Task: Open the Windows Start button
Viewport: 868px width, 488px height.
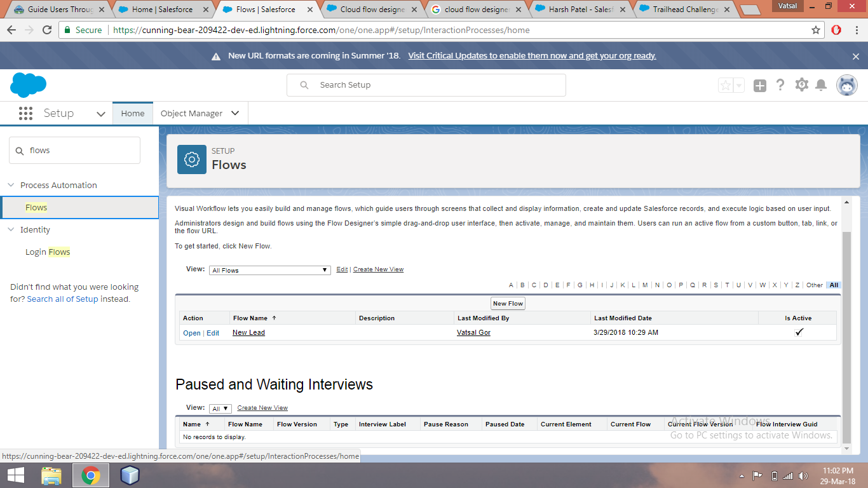Action: (x=15, y=475)
